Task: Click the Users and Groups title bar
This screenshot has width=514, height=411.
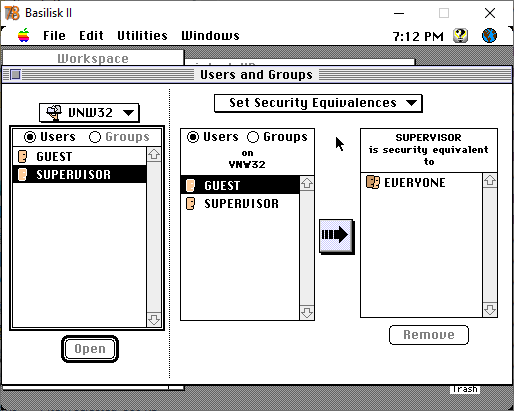Action: tap(257, 74)
